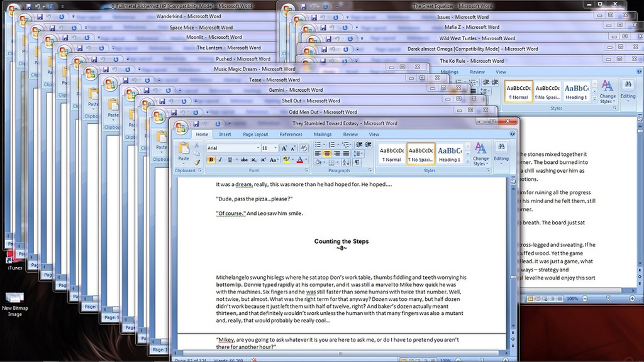This screenshot has width=644, height=362.
Task: Apply No Spacing style in front window
Action: (x=421, y=154)
